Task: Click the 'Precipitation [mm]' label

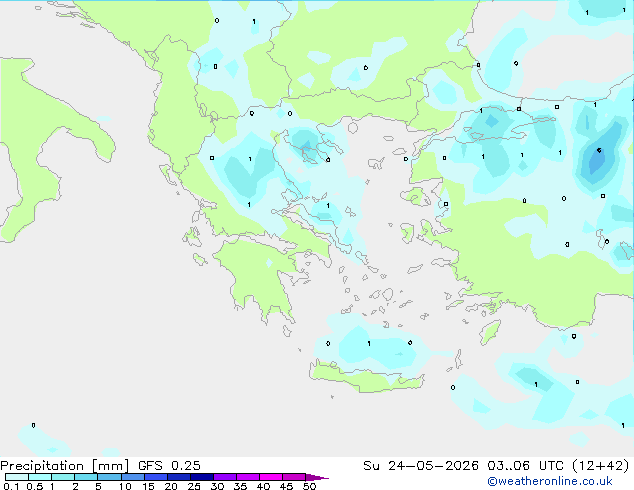Action: coord(65,466)
